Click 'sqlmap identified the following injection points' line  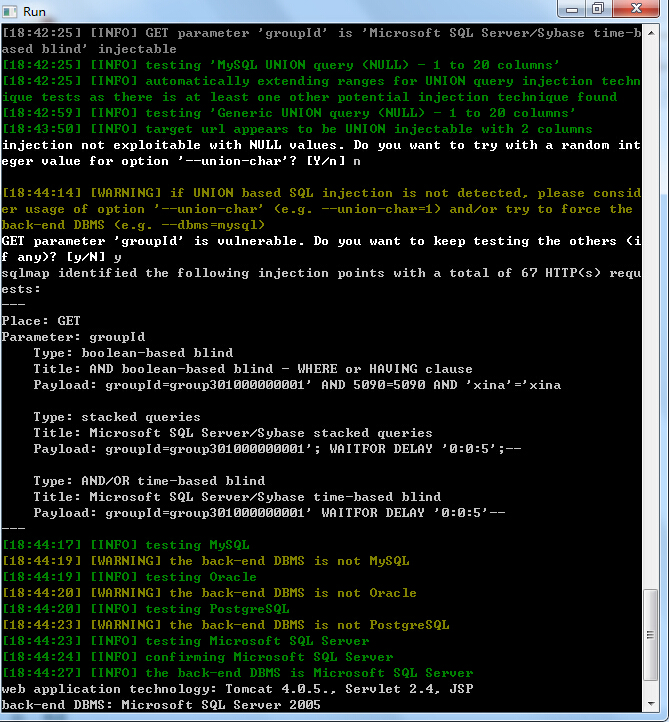point(321,281)
